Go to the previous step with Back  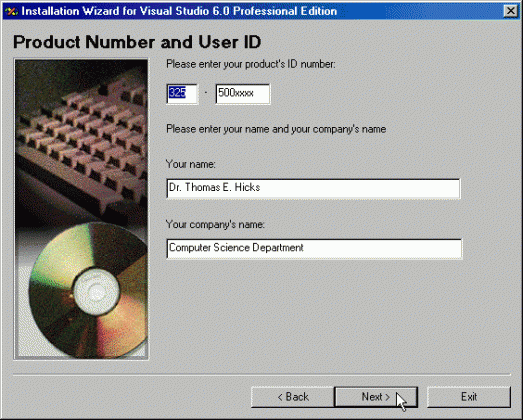click(293, 397)
